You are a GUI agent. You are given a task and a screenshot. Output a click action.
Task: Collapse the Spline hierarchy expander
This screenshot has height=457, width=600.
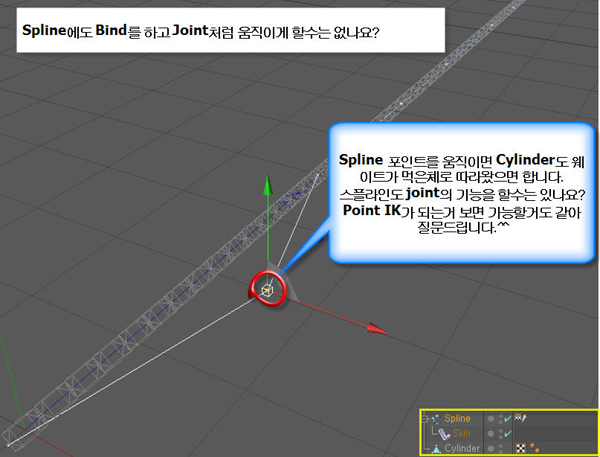coord(424,419)
